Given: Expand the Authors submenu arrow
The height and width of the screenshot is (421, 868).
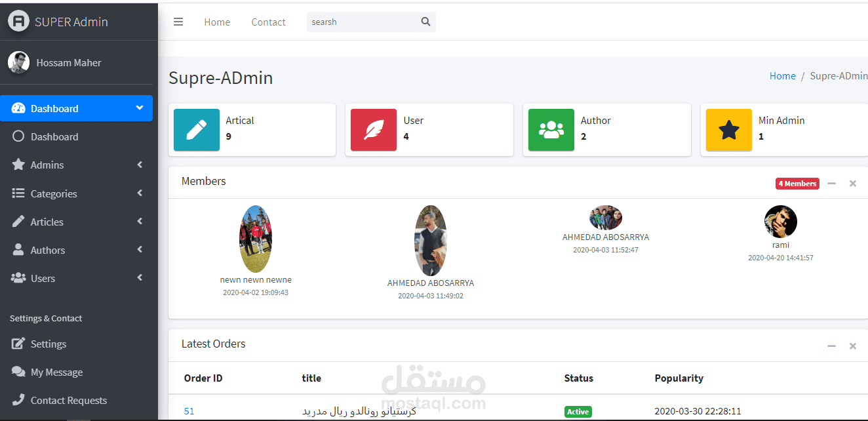Looking at the screenshot, I should (140, 249).
